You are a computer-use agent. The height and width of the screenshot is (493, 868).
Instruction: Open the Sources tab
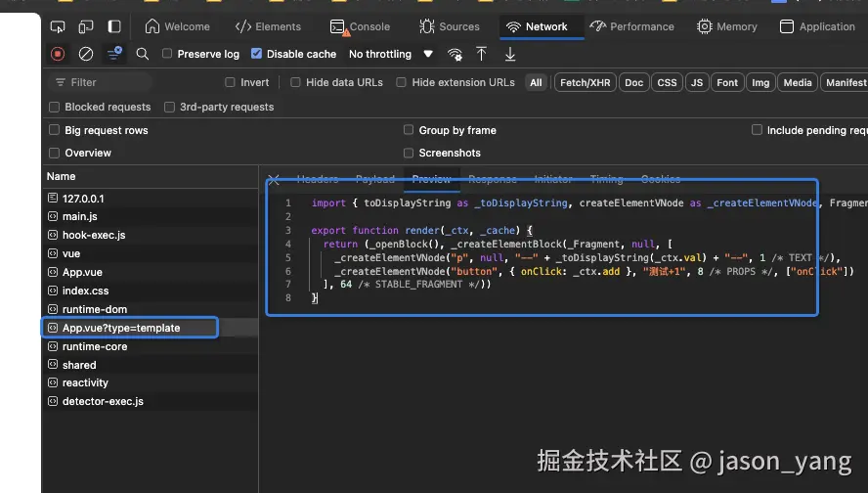click(x=450, y=26)
